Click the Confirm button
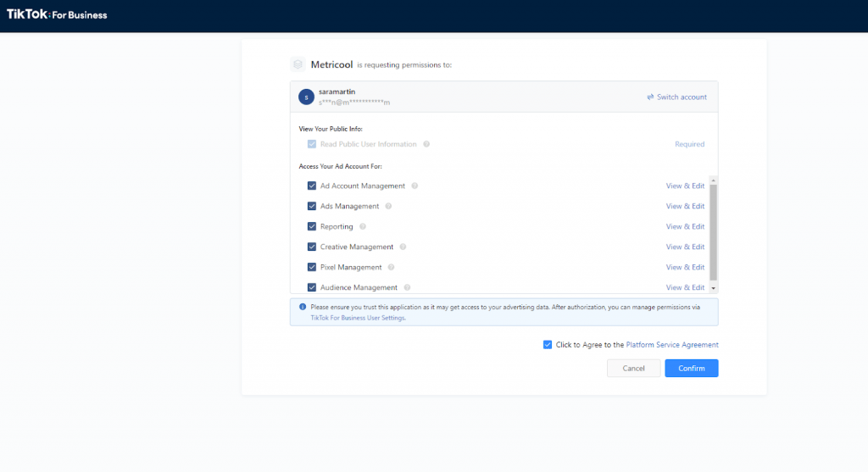The height and width of the screenshot is (472, 868). tap(692, 368)
